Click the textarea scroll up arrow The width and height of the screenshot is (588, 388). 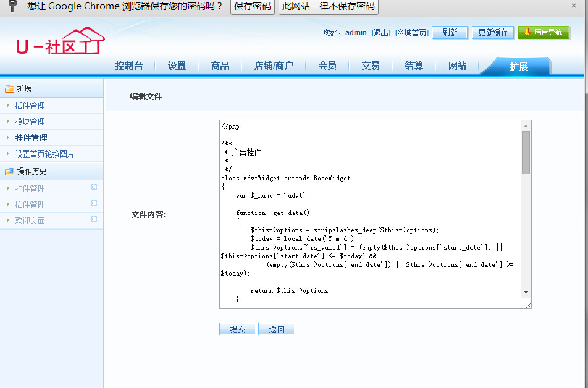[x=526, y=126]
